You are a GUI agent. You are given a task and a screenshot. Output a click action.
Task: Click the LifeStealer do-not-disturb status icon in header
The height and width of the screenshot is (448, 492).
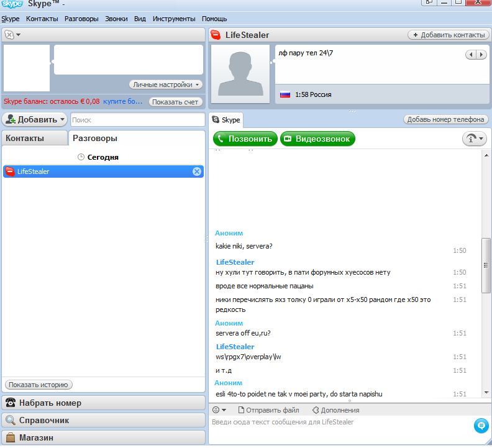coord(216,35)
